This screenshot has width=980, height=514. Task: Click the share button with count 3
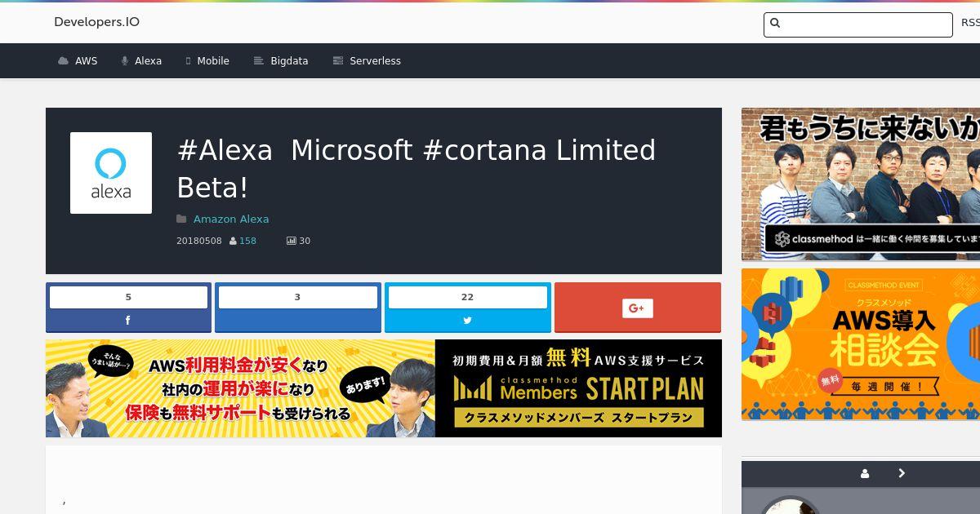tap(298, 308)
